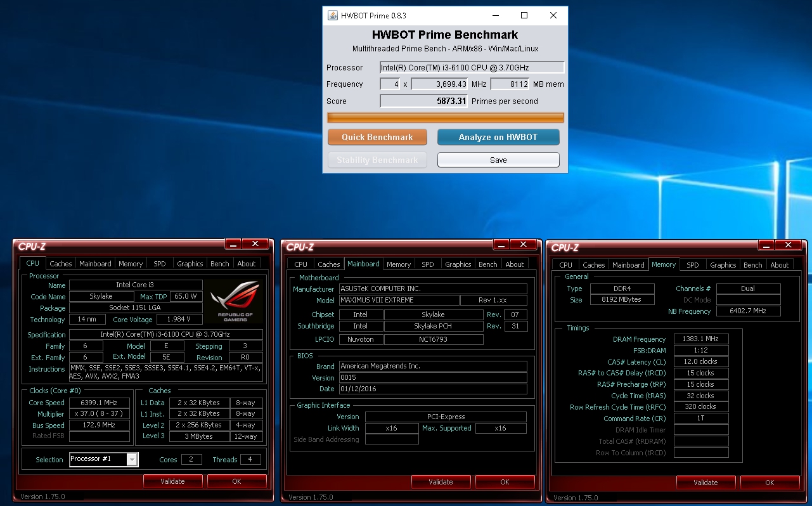Maximize the HWBOT Prime window
812x506 pixels.
pos(524,16)
